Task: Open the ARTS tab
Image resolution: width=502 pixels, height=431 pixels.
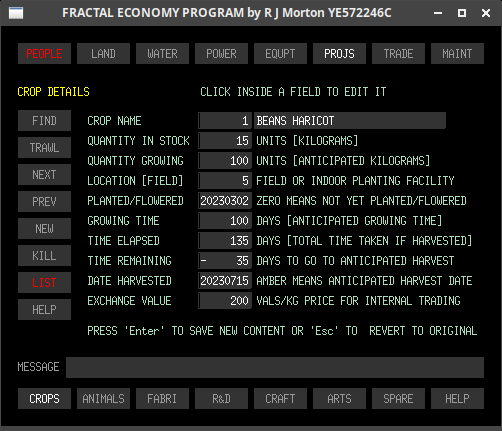Action: click(339, 399)
